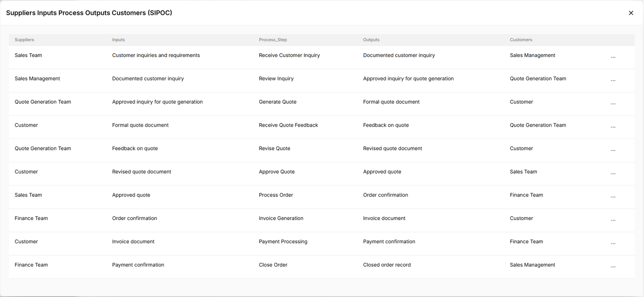Open more options for Process Order row
The height and width of the screenshot is (297, 644).
[613, 197]
